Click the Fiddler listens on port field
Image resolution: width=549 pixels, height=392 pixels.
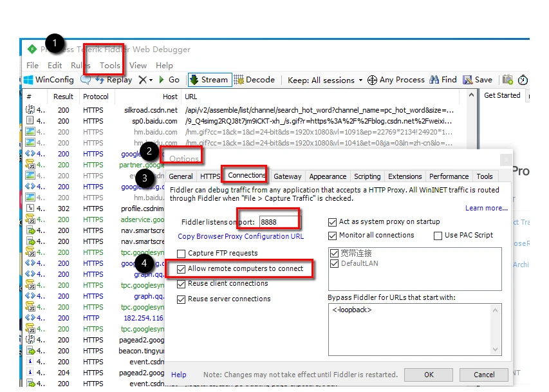(279, 222)
